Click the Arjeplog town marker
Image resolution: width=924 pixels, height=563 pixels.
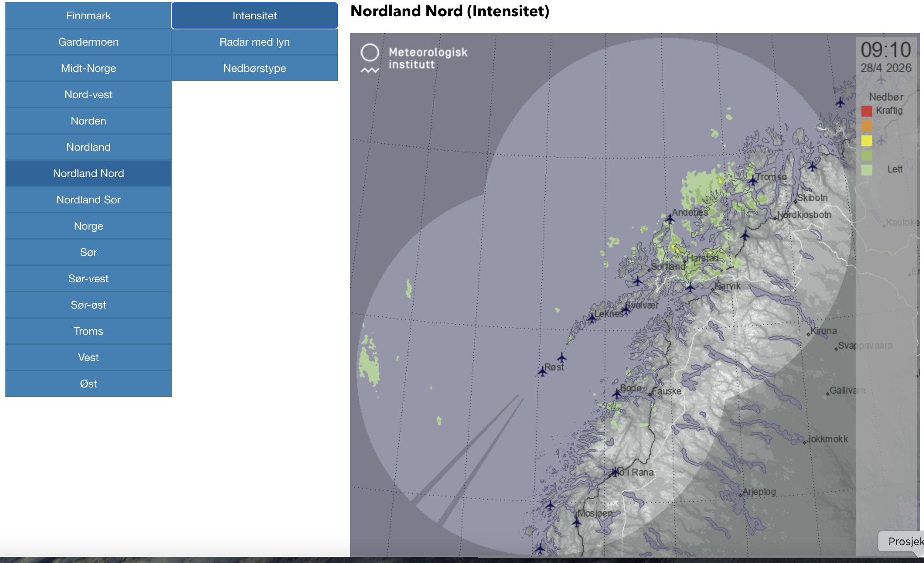(x=740, y=495)
